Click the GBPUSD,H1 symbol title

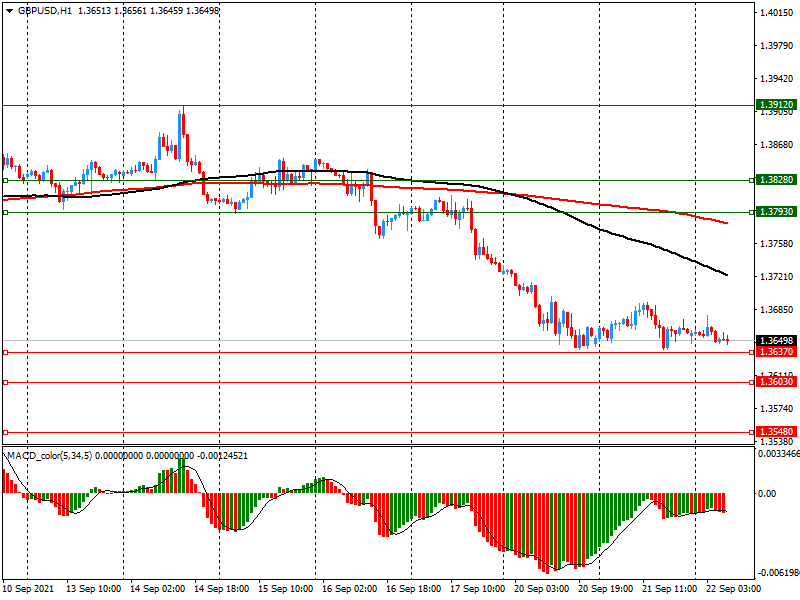tap(45, 11)
